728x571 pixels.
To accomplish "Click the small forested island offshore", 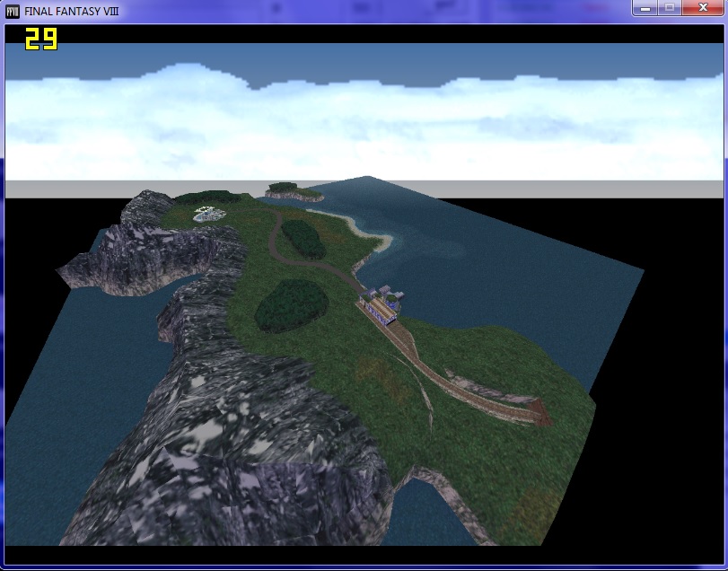I will 294,192.
